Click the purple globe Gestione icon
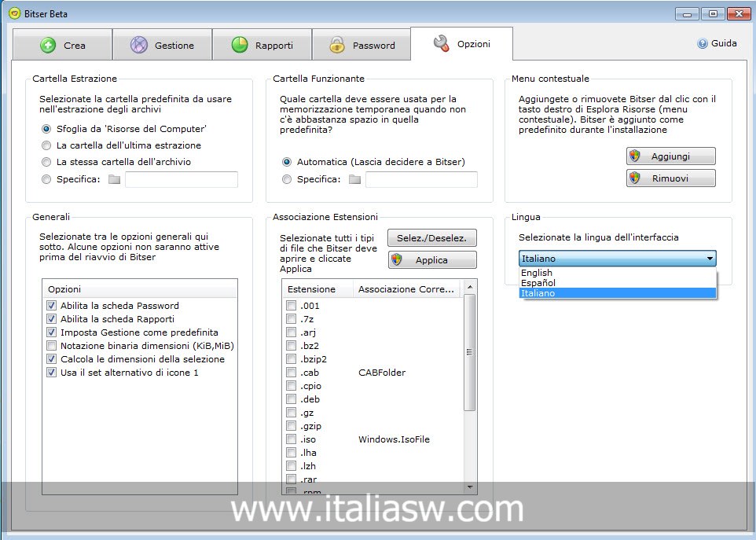The image size is (756, 540). pyautogui.click(x=139, y=46)
